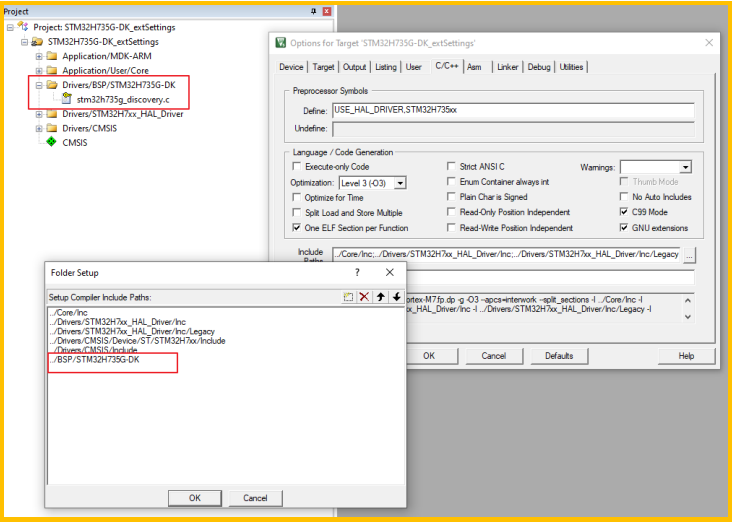
Task: Click the new include path icon in Folder Setup
Action: point(348,297)
